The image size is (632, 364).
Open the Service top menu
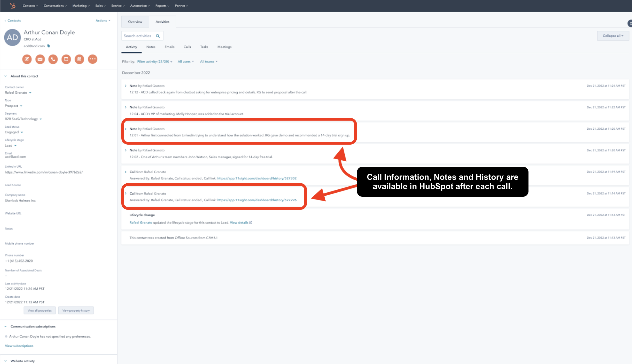(118, 6)
